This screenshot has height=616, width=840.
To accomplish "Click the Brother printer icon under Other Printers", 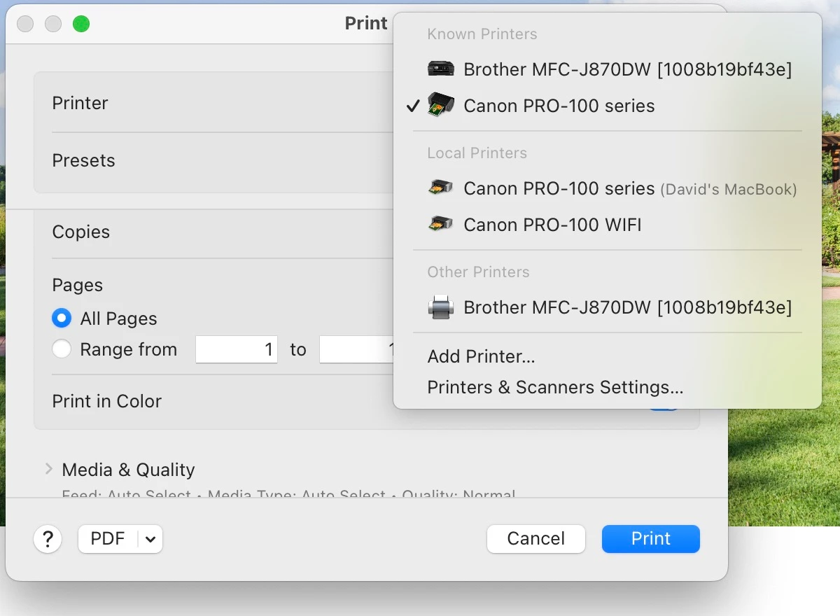I will [x=441, y=307].
